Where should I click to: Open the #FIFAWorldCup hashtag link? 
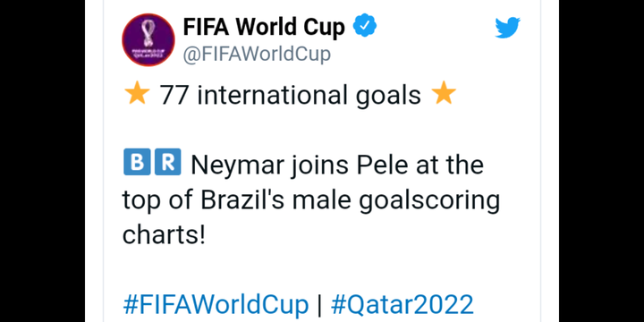(216, 305)
